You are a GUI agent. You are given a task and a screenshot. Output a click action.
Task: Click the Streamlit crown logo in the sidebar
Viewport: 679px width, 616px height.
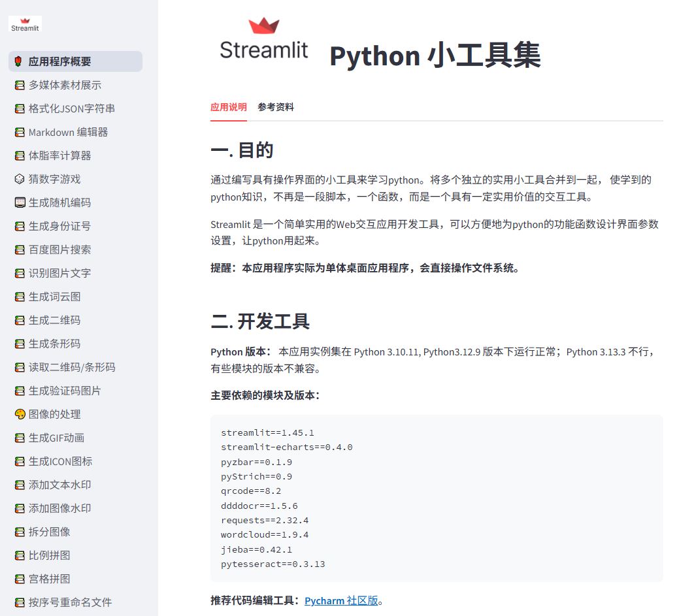(24, 24)
